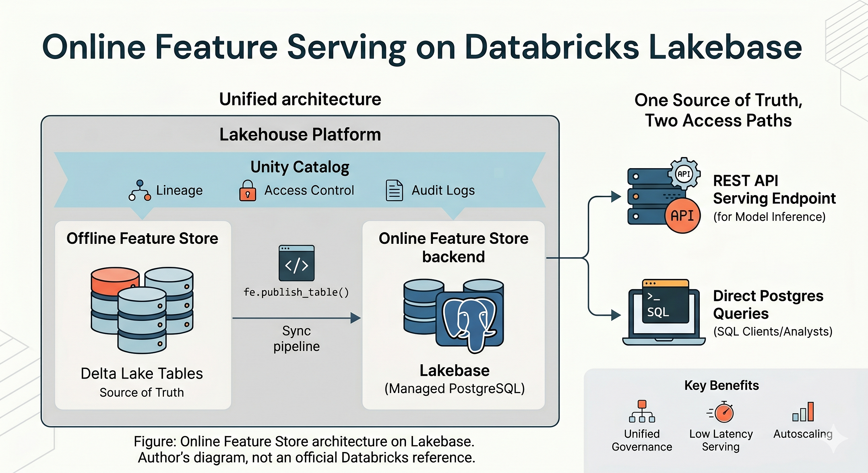The width and height of the screenshot is (868, 473).
Task: Click the Delta Lake database cylinders icon
Action: pyautogui.click(x=142, y=310)
